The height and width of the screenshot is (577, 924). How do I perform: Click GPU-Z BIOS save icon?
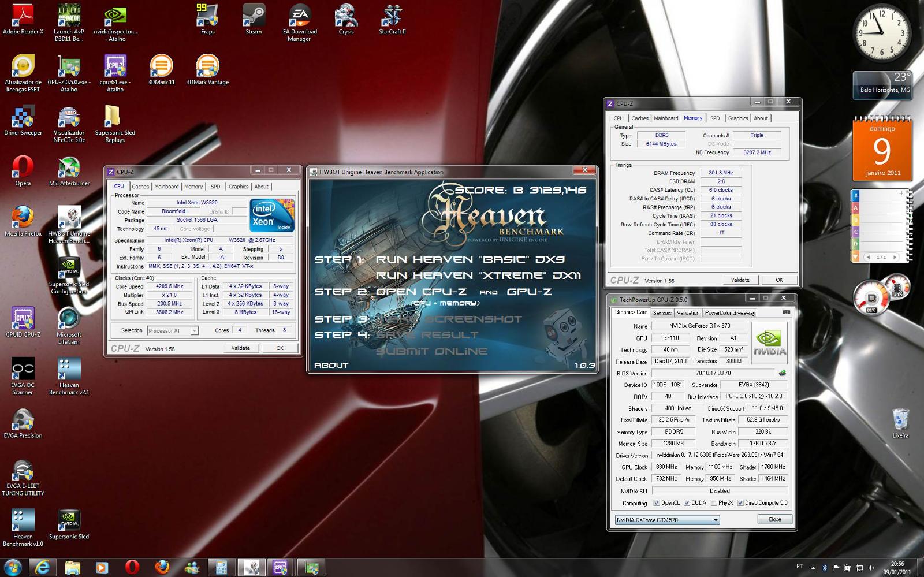click(x=783, y=373)
